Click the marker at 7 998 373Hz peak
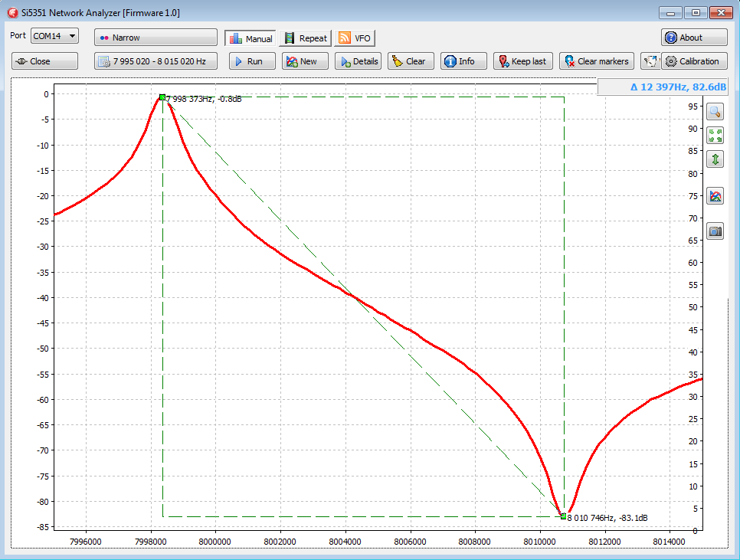Image resolution: width=740 pixels, height=560 pixels. (x=162, y=97)
